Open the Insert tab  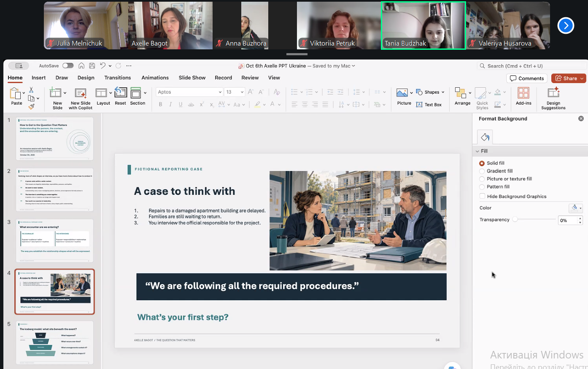38,78
